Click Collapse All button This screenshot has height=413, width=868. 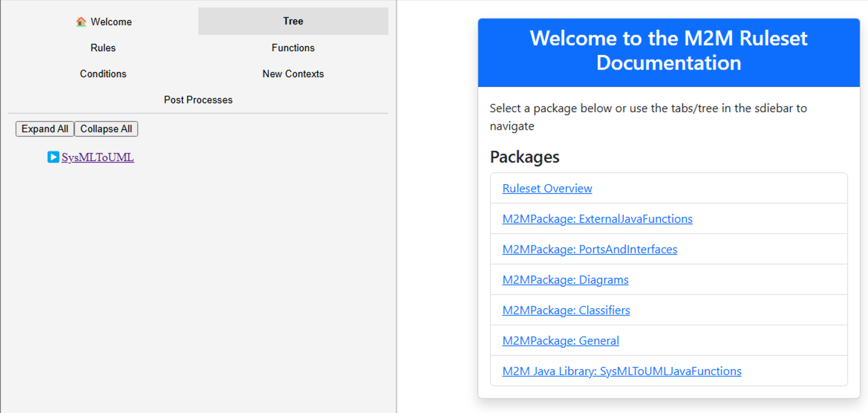(x=106, y=129)
